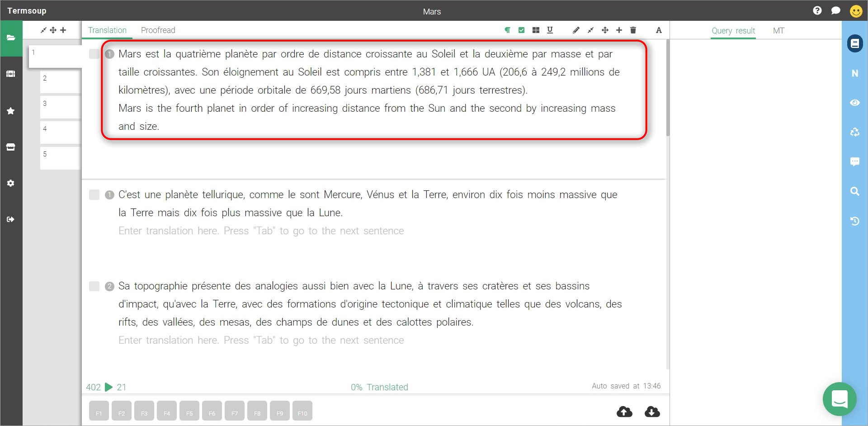Open settings gear in left sidebar

(x=11, y=183)
